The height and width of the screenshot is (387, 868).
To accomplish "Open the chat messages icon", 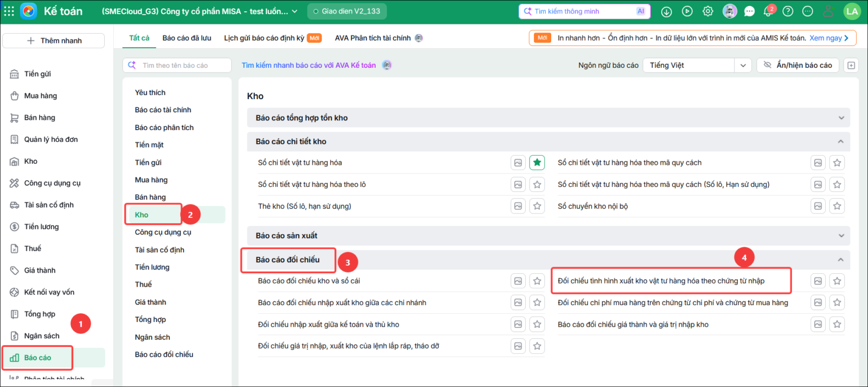I will (x=749, y=11).
